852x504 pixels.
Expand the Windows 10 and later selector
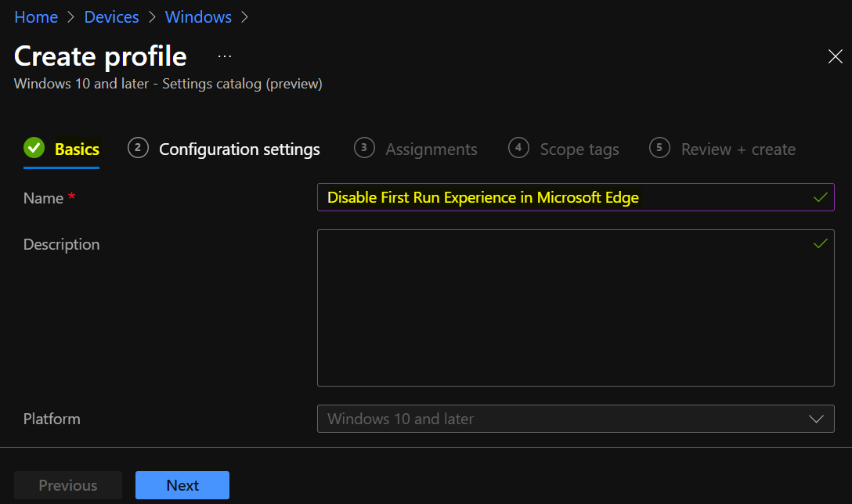tap(576, 419)
